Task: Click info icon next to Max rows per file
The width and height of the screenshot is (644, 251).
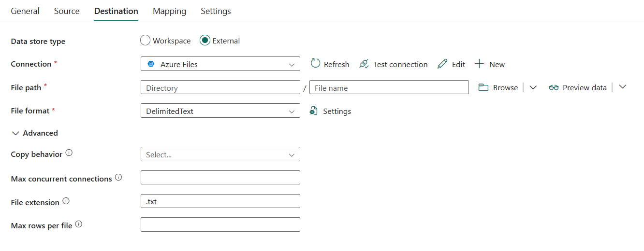Action: 79,224
